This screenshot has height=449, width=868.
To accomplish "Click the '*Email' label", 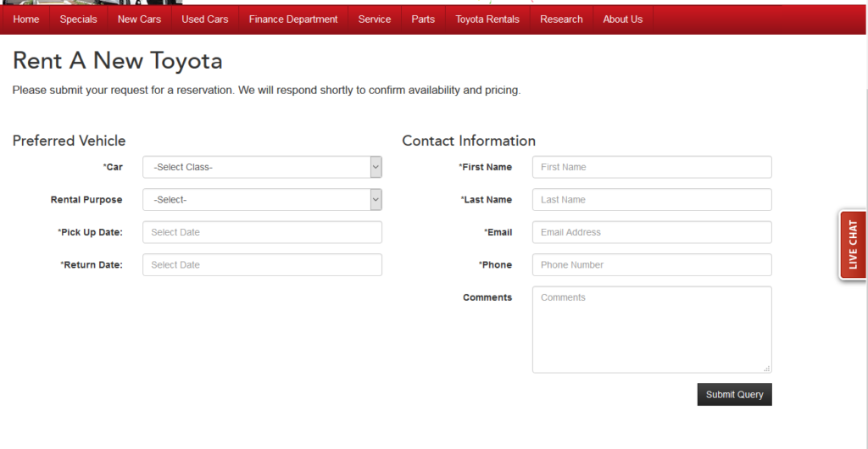I will point(498,232).
